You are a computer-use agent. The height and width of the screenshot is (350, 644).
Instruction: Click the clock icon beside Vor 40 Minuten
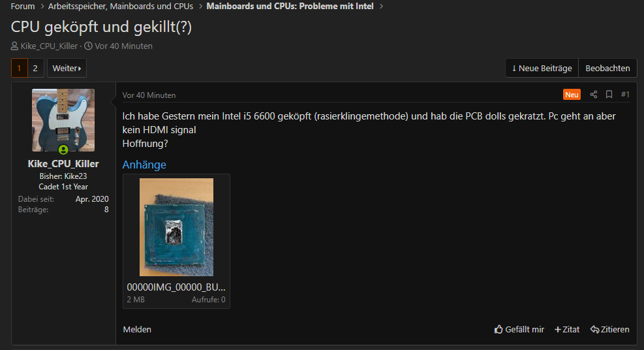tap(88, 46)
